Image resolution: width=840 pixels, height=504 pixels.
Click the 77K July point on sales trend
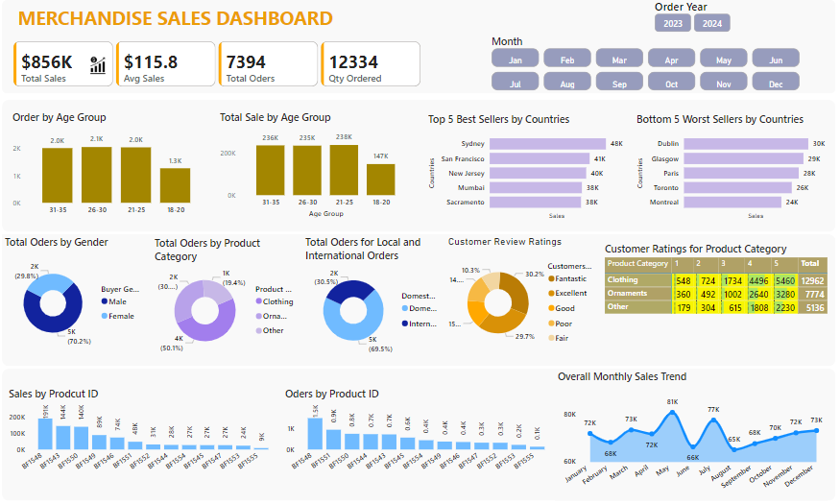coord(713,420)
